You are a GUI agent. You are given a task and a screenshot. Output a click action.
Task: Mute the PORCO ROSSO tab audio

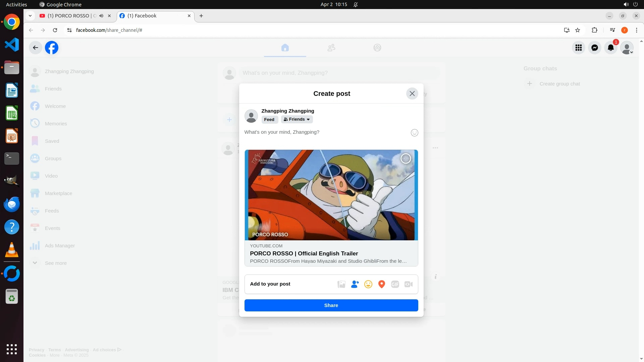101,16
